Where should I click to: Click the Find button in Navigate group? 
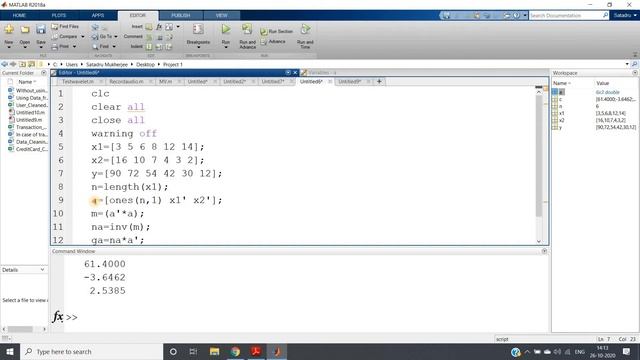point(101,47)
